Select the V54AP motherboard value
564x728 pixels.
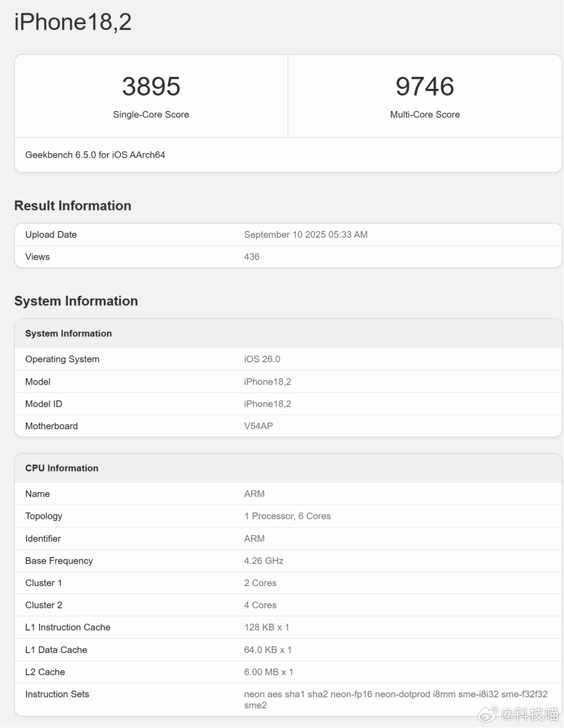pyautogui.click(x=258, y=426)
